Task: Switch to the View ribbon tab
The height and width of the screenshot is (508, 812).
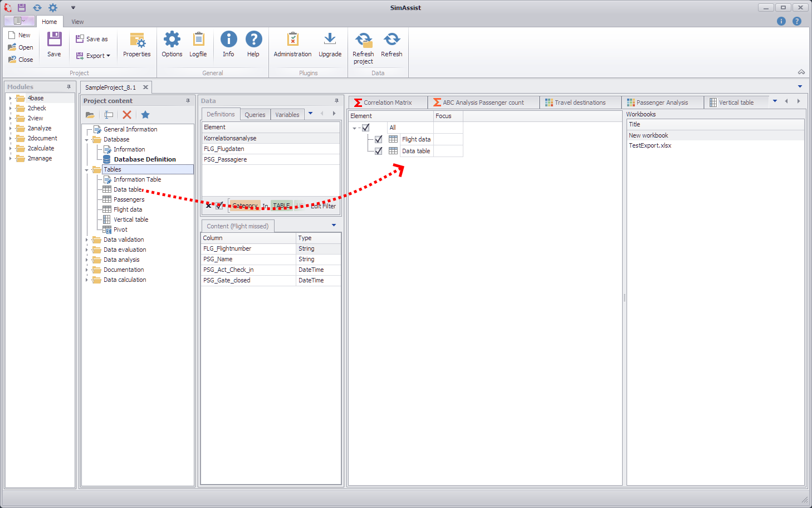Action: [77, 22]
